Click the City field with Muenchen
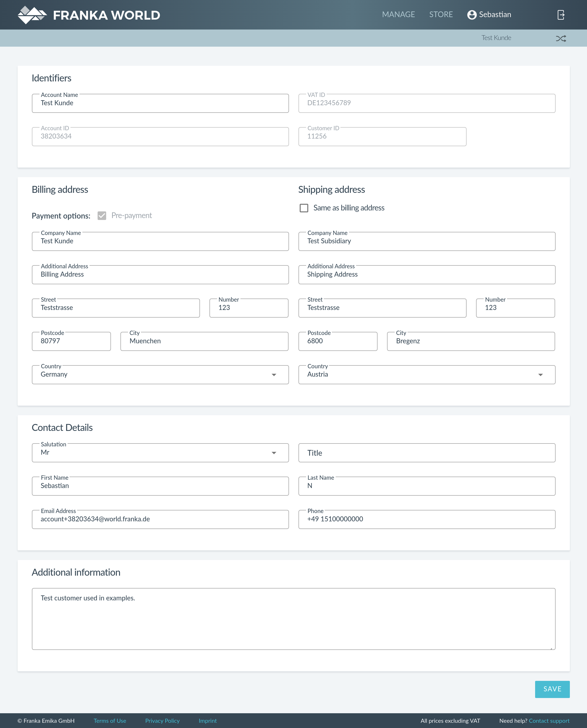 click(x=204, y=342)
